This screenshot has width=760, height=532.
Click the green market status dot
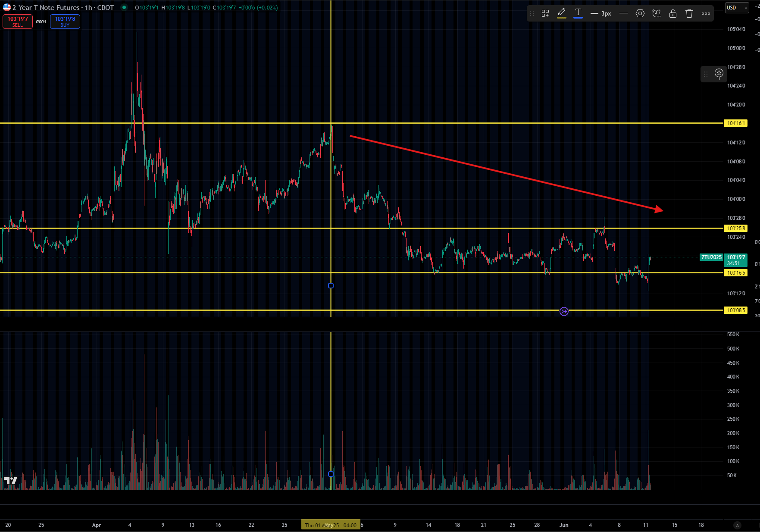coord(124,7)
